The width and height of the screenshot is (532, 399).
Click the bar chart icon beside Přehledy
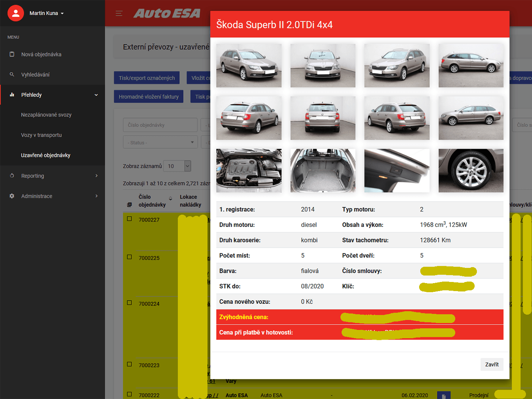tap(12, 95)
